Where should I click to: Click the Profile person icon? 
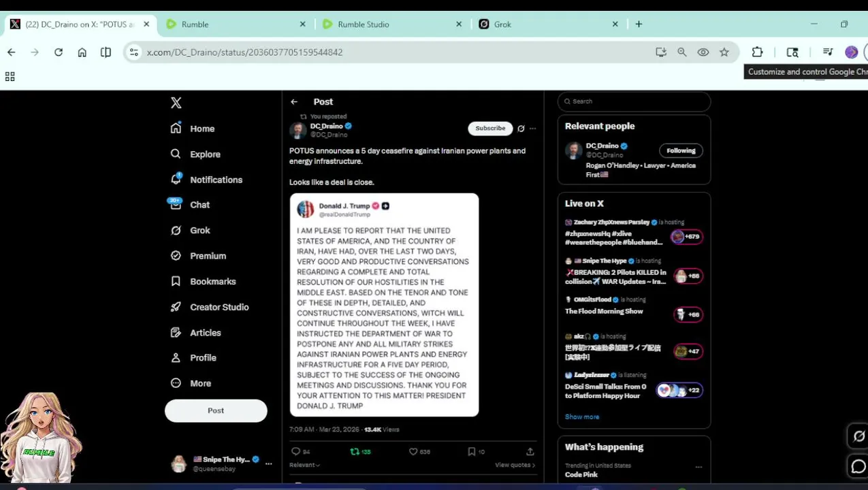click(176, 357)
